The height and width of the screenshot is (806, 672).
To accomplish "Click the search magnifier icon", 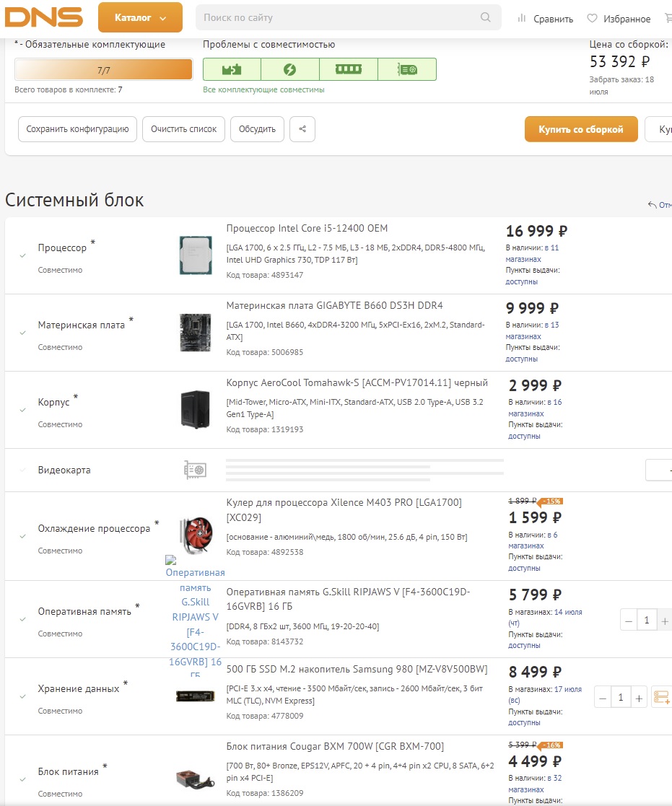I will (x=485, y=17).
